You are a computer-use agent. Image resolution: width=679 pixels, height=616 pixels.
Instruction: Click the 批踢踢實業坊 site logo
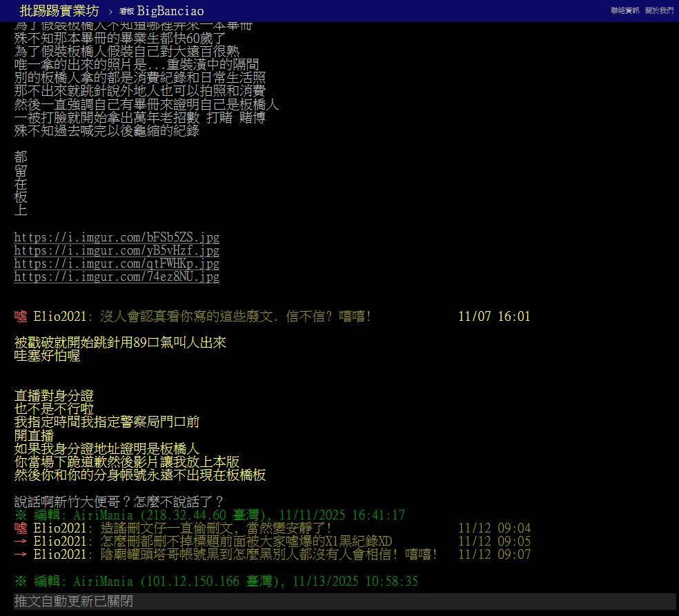[60, 11]
